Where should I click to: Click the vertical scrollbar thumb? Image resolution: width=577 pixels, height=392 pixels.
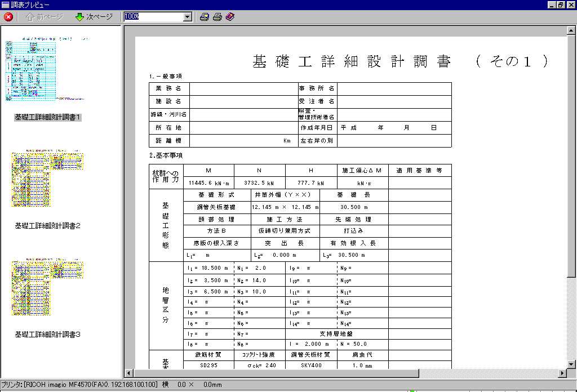[571, 156]
